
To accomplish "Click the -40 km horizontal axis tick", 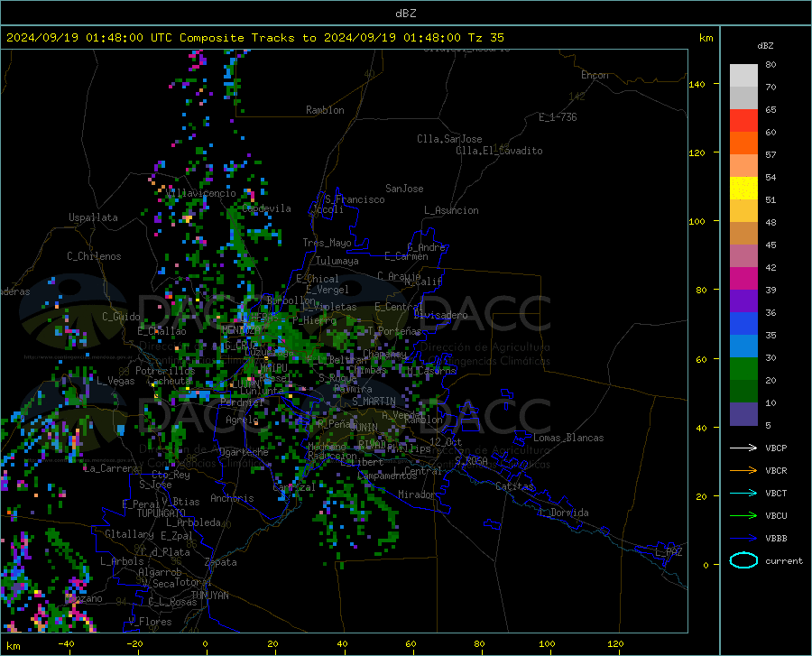I will point(66,644).
